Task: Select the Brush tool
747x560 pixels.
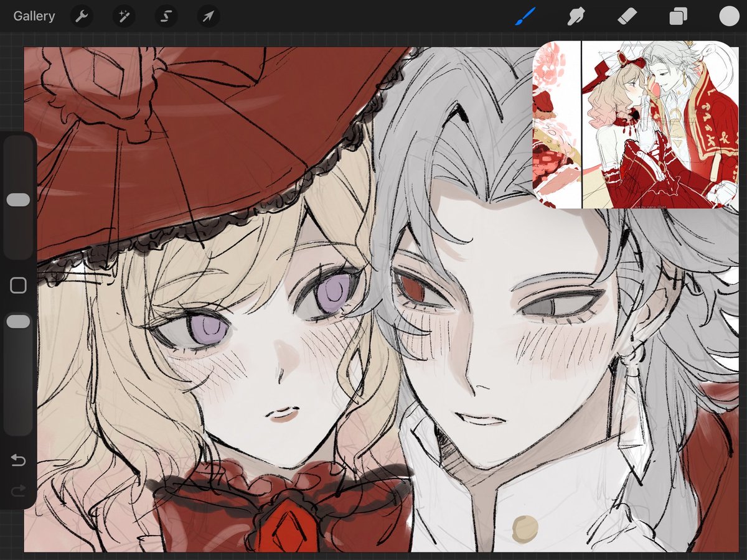Action: [x=525, y=16]
